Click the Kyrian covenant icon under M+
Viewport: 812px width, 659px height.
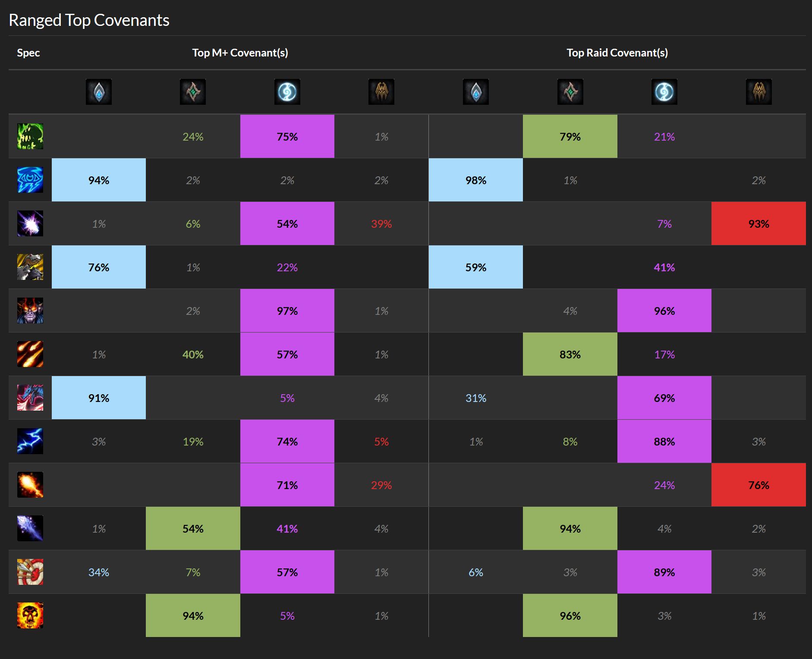click(x=99, y=91)
